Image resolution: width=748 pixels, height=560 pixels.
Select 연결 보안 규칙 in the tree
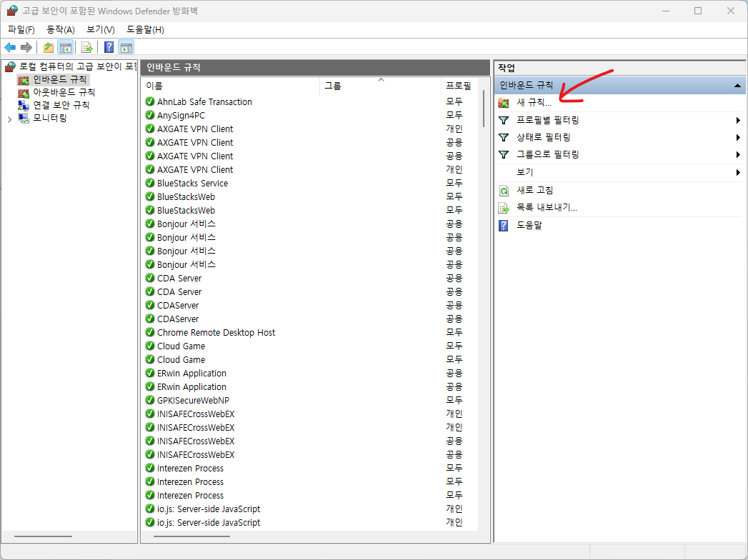pos(61,105)
